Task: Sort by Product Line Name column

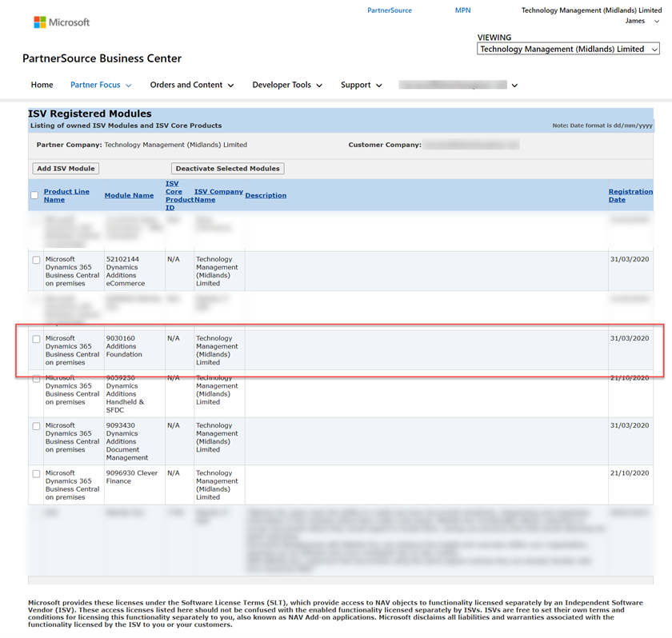Action: coord(66,195)
